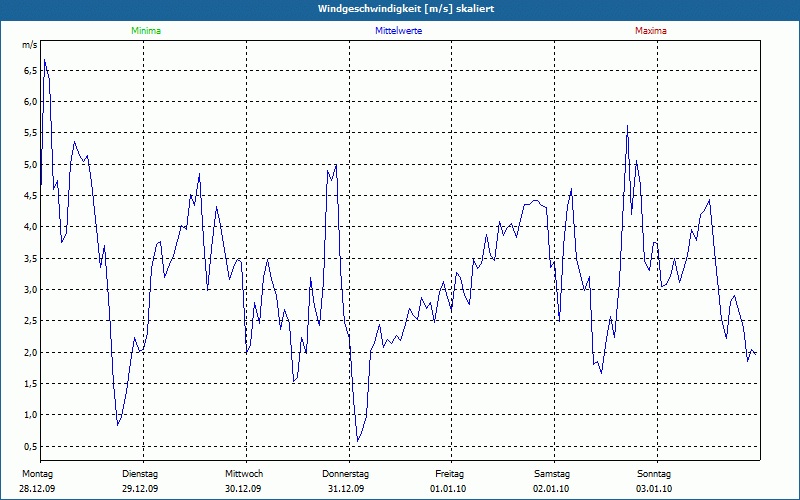This screenshot has width=800, height=500.
Task: Click the lowest wind dip on Donnerstag
Action: pyautogui.click(x=358, y=441)
